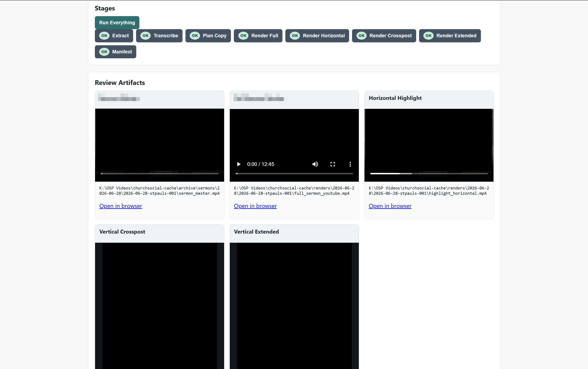Click the Horizontal Highlight card title
Screen dimensions: 588x369
(x=395, y=98)
